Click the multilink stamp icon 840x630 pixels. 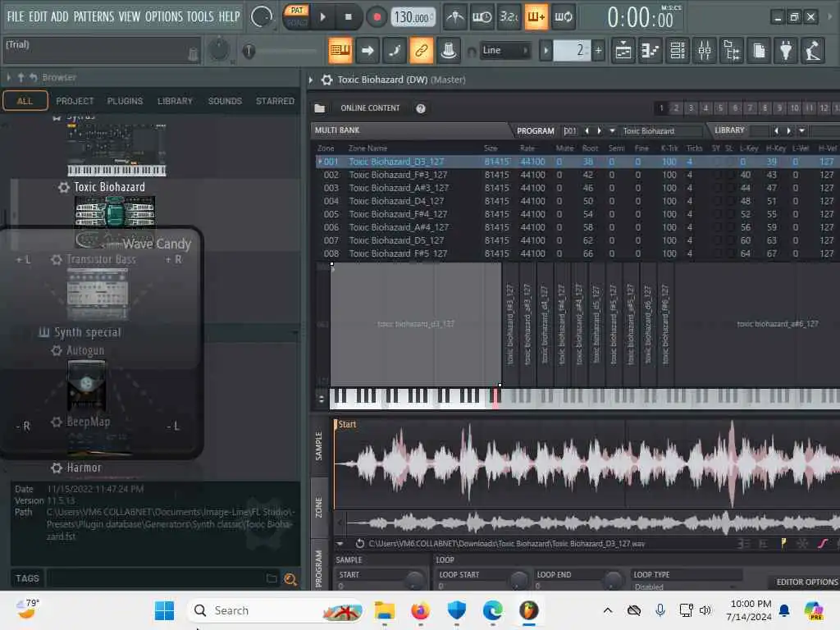click(449, 51)
